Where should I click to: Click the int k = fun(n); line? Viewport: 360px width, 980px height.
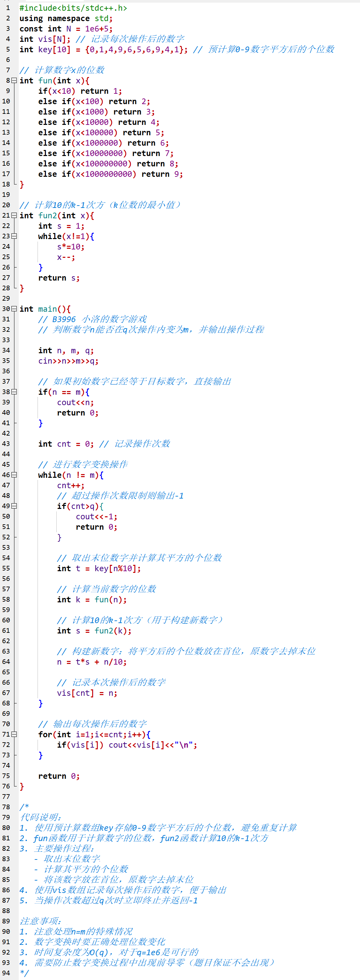click(x=92, y=600)
